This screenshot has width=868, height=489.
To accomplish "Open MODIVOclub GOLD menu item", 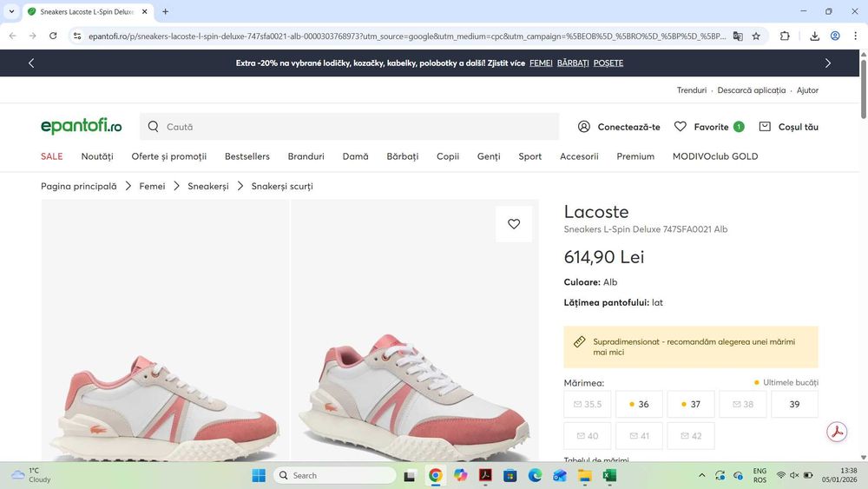I will (x=715, y=156).
